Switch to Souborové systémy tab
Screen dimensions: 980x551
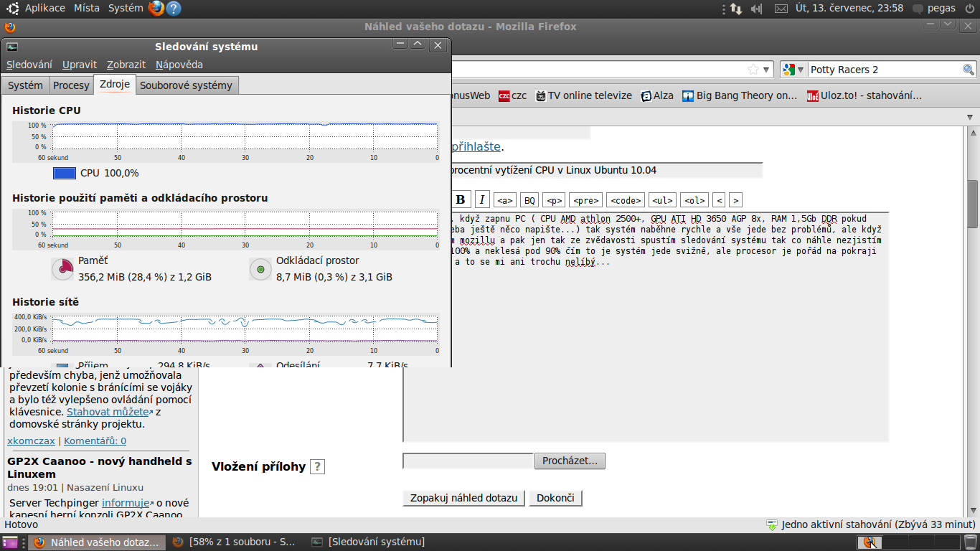coord(187,85)
